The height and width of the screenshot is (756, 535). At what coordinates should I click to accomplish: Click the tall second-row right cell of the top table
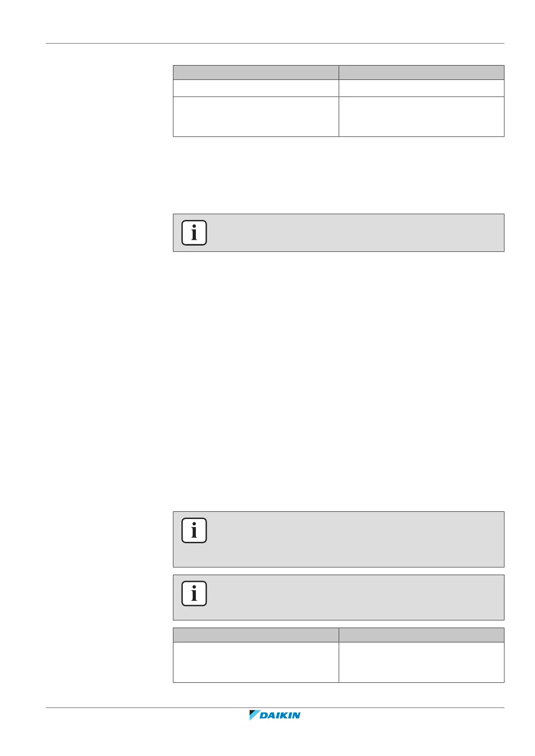pos(421,116)
